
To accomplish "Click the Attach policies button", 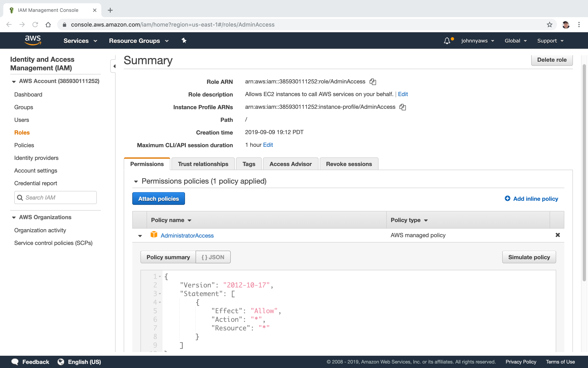I will click(158, 199).
